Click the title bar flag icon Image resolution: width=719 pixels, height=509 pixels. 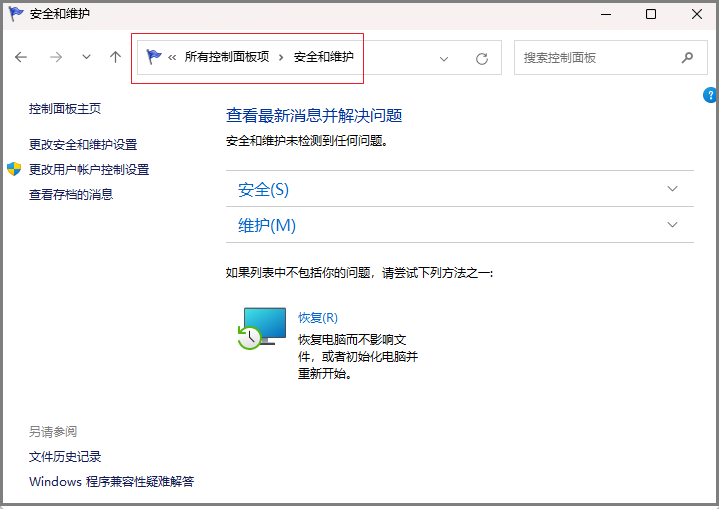pyautogui.click(x=16, y=14)
